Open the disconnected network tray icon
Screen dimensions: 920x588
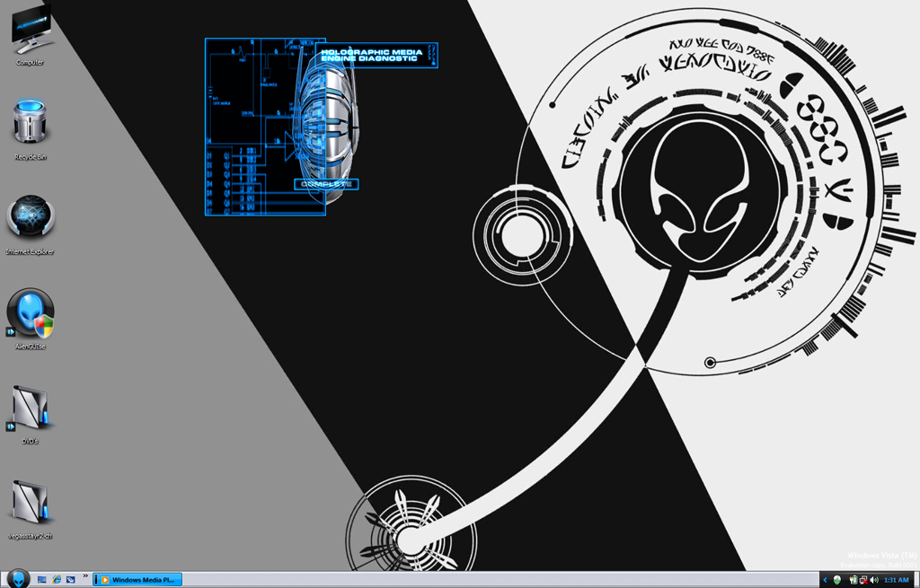pos(863,580)
